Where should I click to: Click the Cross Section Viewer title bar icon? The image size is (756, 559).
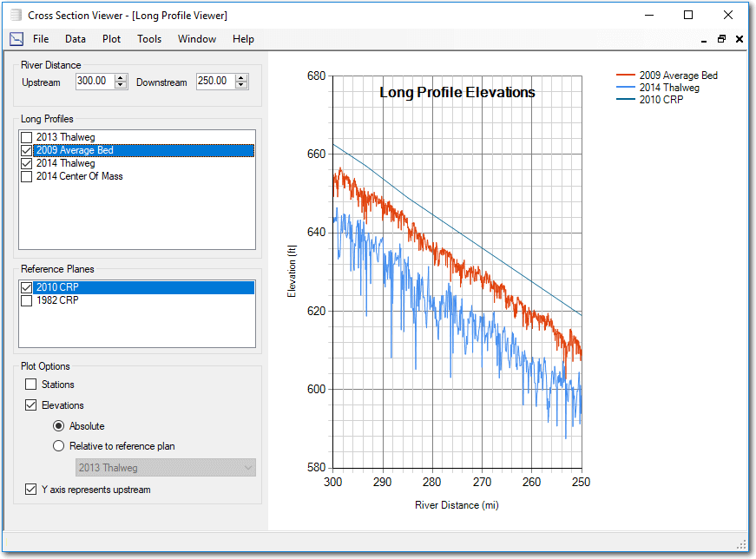[x=15, y=15]
